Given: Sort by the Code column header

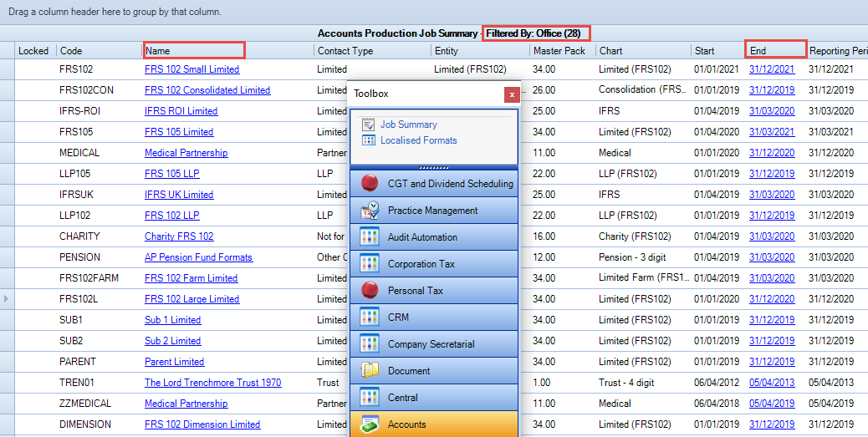Looking at the screenshot, I should pos(99,51).
